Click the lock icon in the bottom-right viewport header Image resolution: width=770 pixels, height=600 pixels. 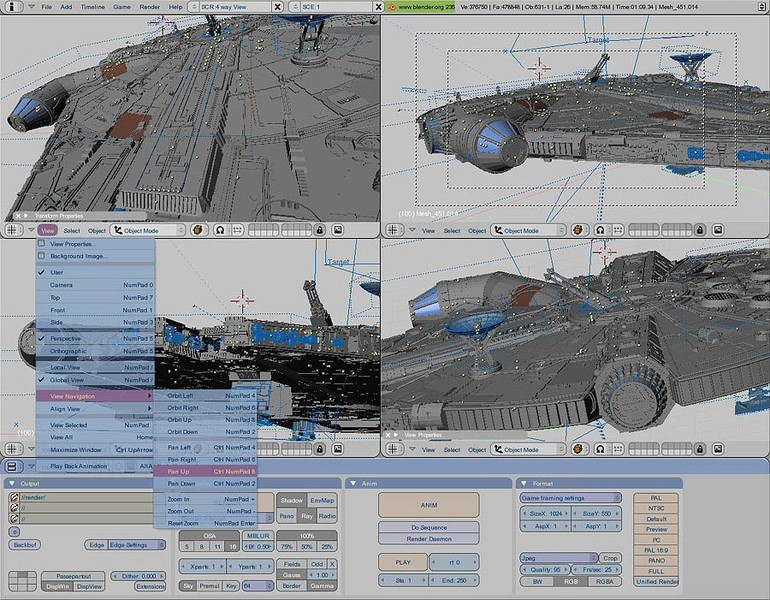click(x=700, y=449)
